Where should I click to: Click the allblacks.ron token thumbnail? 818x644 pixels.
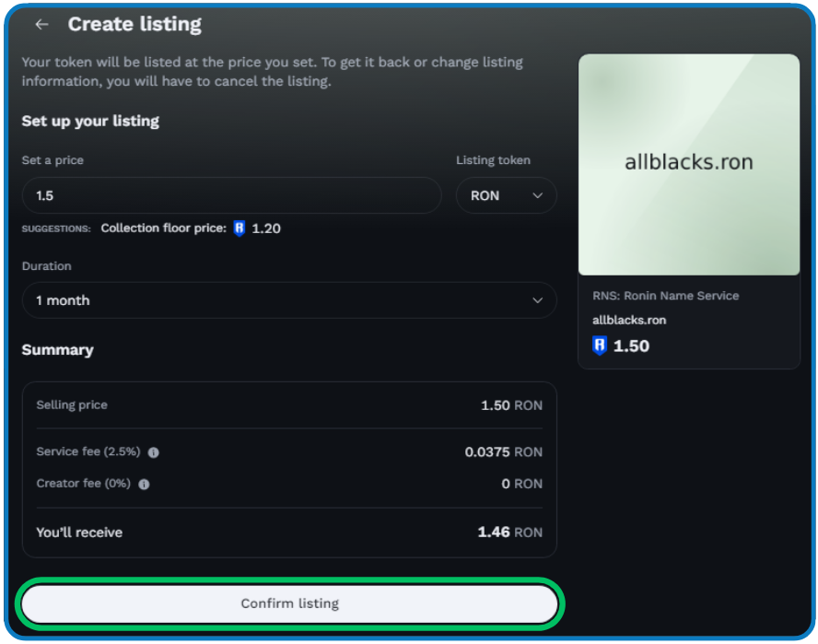pyautogui.click(x=689, y=164)
